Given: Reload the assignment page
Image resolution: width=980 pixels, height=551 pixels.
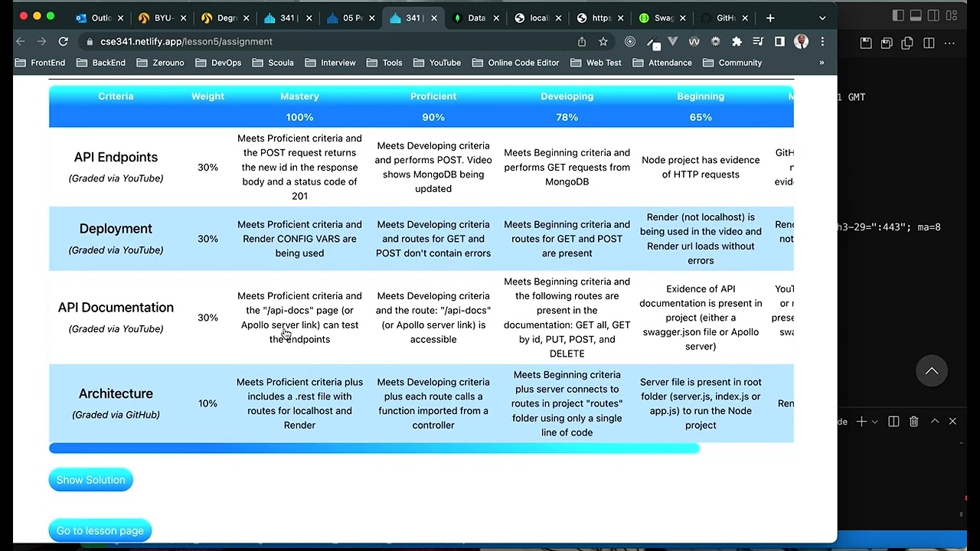Looking at the screenshot, I should point(64,41).
